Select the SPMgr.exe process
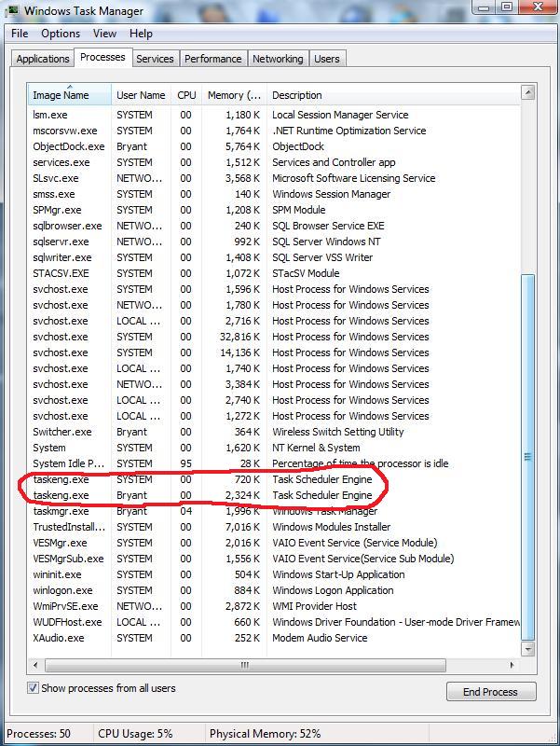Screen dimensions: 560x746 (x=274, y=210)
